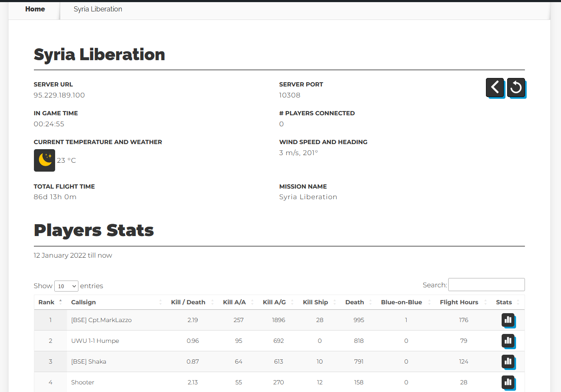Click in game time 00:24:55
Image resolution: width=561 pixels, height=392 pixels.
[x=49, y=124]
